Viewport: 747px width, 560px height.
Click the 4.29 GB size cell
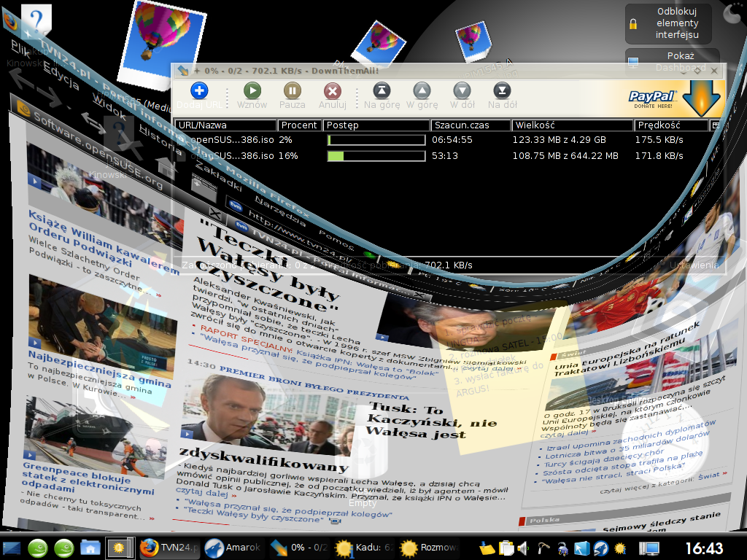click(559, 140)
